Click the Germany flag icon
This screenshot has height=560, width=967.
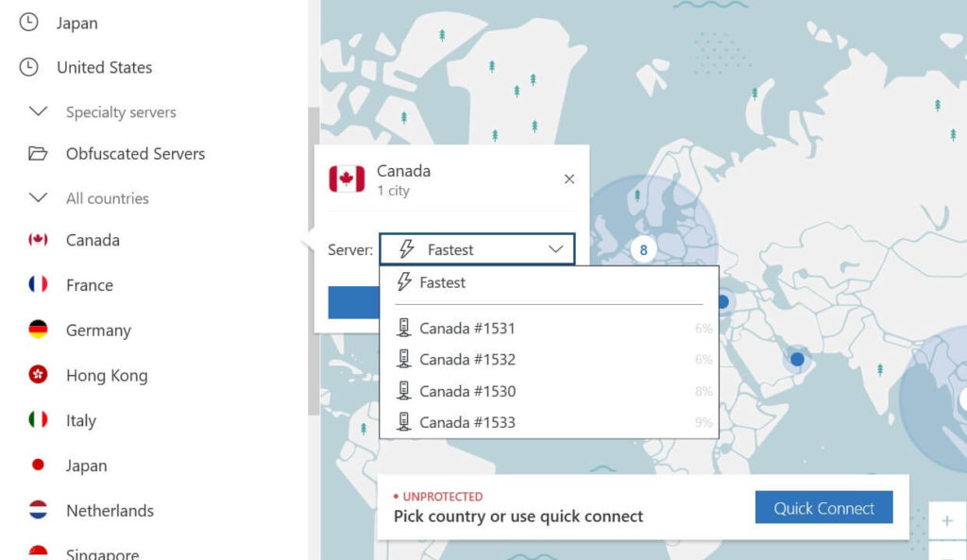[x=38, y=330]
